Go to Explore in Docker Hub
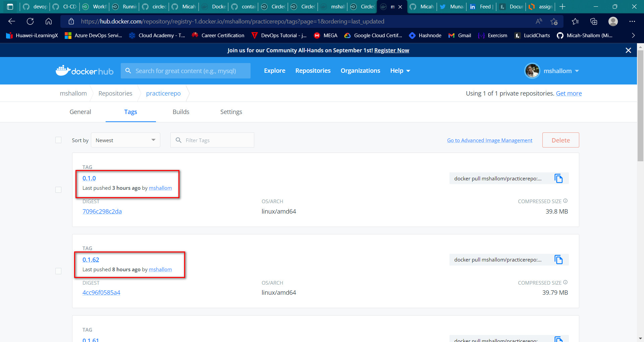The image size is (644, 342). click(274, 71)
